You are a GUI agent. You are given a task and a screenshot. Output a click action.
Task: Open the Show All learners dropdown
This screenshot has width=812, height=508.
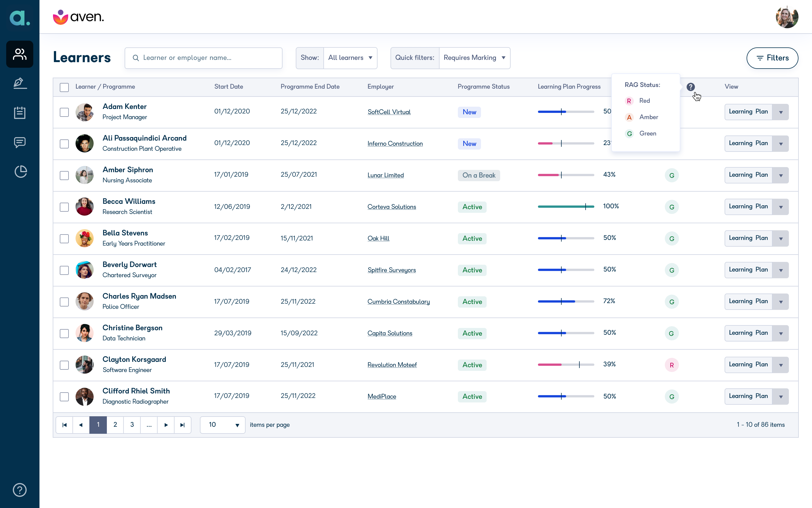(x=350, y=58)
